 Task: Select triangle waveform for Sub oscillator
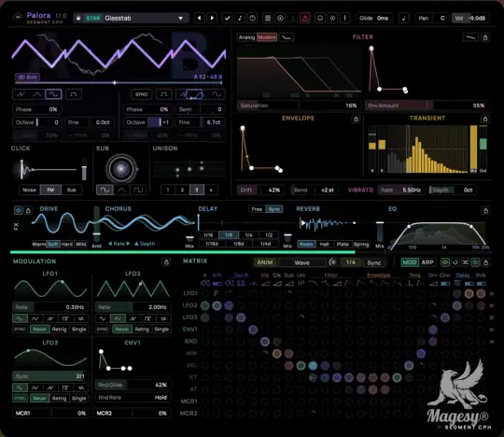tap(121, 190)
